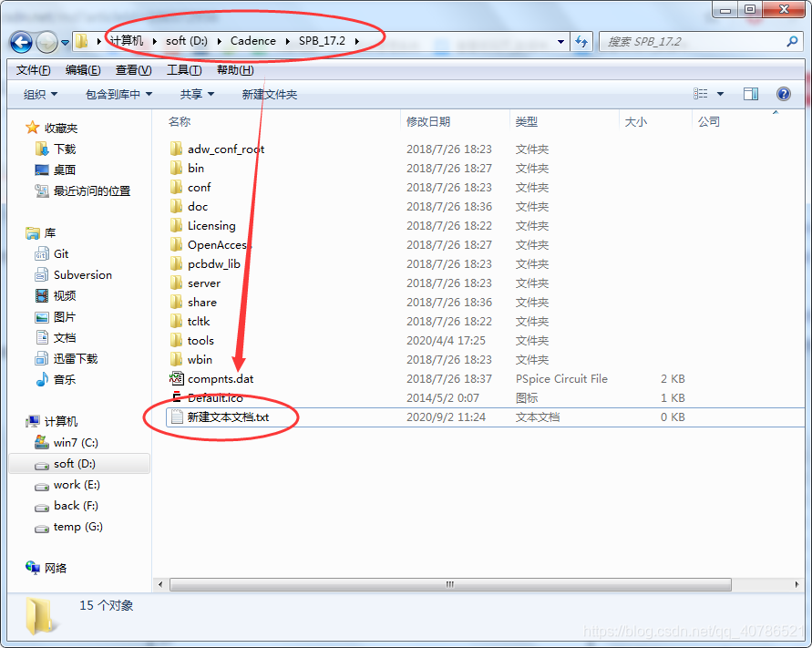Click the search magnifier icon
Image resolution: width=812 pixels, height=648 pixels.
click(x=792, y=41)
